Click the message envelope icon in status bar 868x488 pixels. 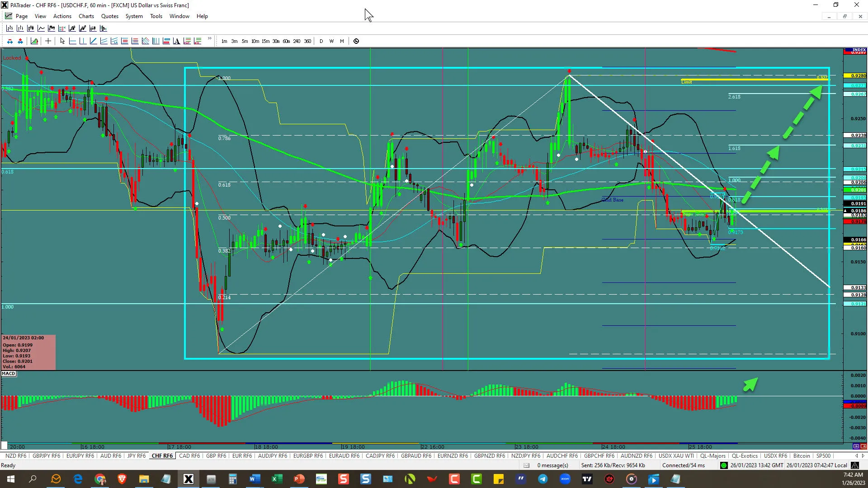coord(526,465)
